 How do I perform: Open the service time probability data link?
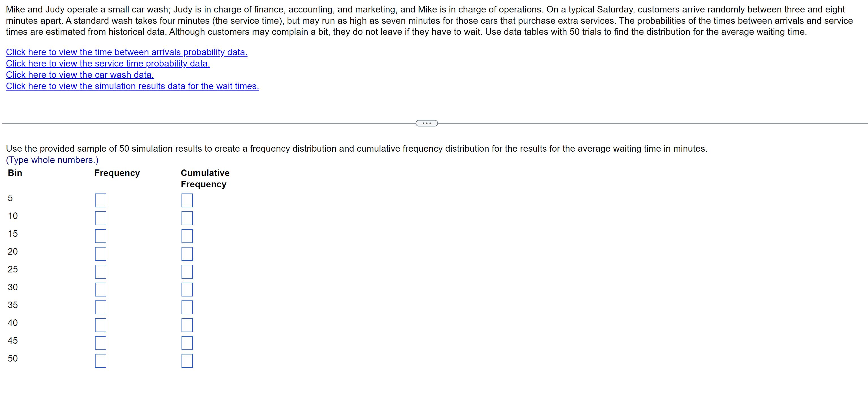point(108,63)
